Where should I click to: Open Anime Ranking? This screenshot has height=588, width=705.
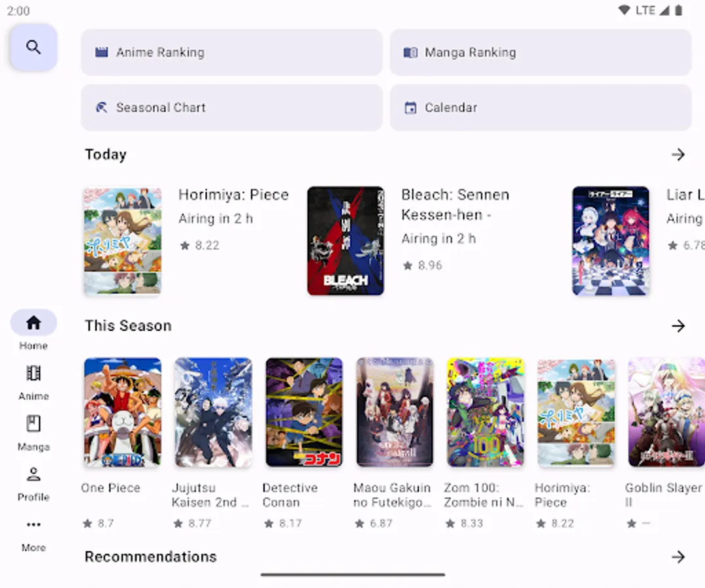(x=231, y=53)
